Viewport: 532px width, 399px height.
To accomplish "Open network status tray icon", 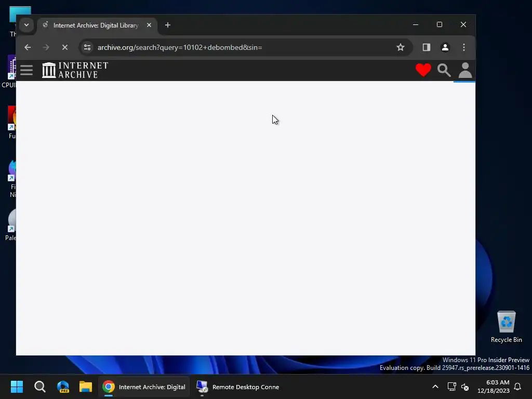I will pos(451,387).
